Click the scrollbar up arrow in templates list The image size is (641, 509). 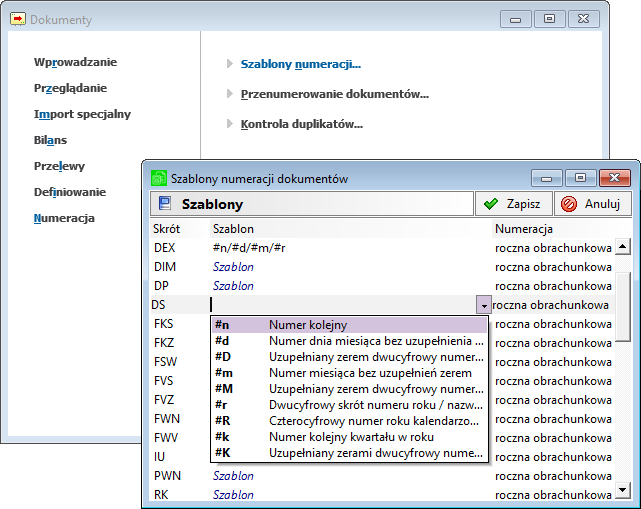[623, 247]
